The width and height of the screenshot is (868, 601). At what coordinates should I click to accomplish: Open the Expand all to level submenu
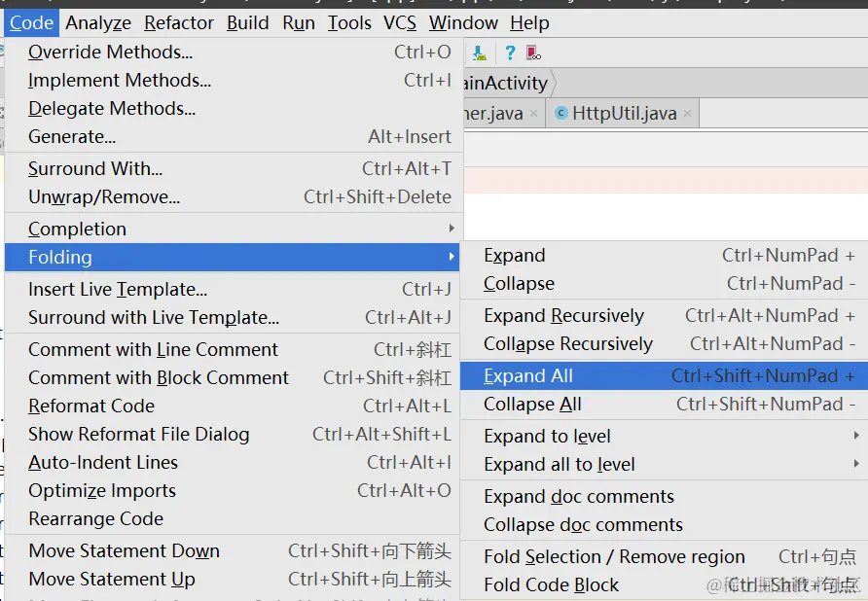(665, 465)
